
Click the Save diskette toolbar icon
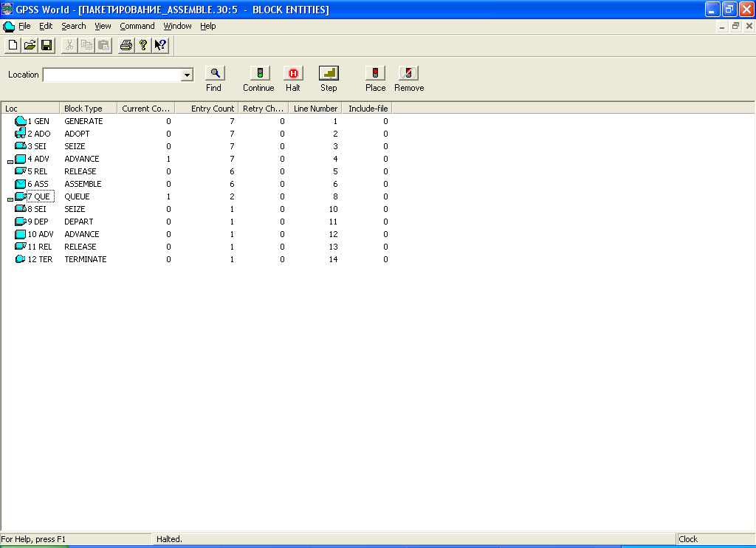[47, 45]
